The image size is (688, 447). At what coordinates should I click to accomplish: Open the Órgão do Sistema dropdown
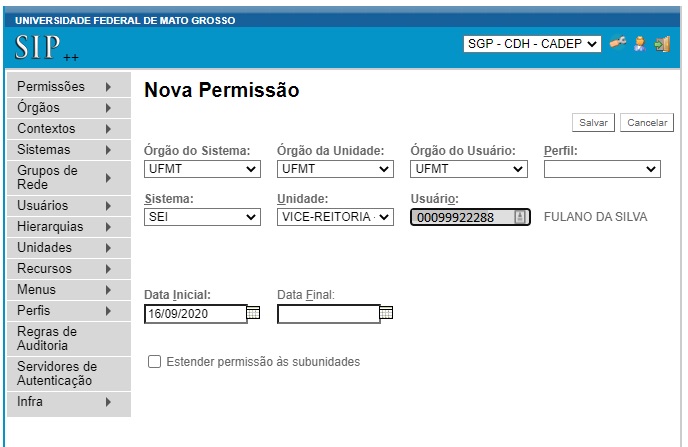pyautogui.click(x=202, y=169)
